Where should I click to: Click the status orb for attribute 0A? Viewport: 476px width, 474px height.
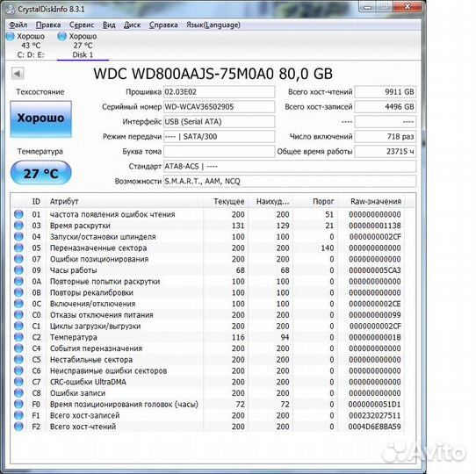coord(18,281)
